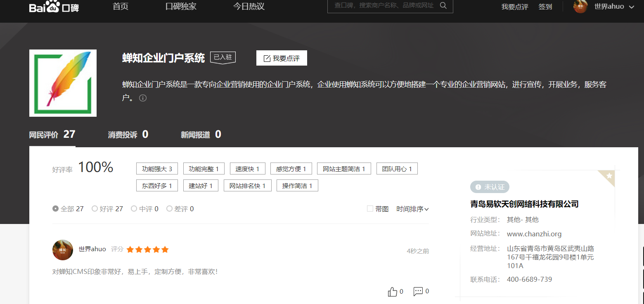The image size is (644, 304).
Task: Click the feather company logo image
Action: (x=63, y=83)
